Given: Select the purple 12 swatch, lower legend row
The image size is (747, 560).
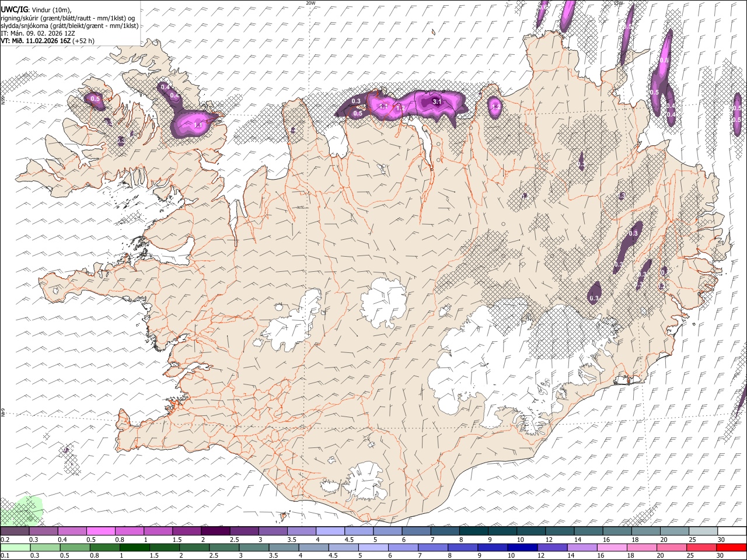Looking at the screenshot, I should click(x=552, y=547).
